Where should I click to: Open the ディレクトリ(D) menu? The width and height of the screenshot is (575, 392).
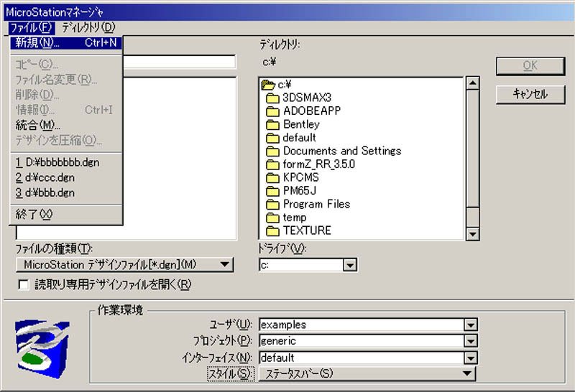[x=88, y=27]
